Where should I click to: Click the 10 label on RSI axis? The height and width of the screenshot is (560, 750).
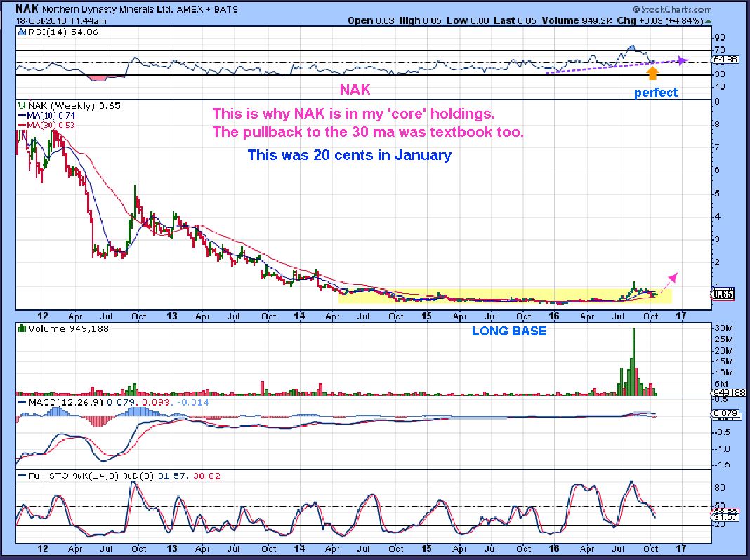click(721, 87)
